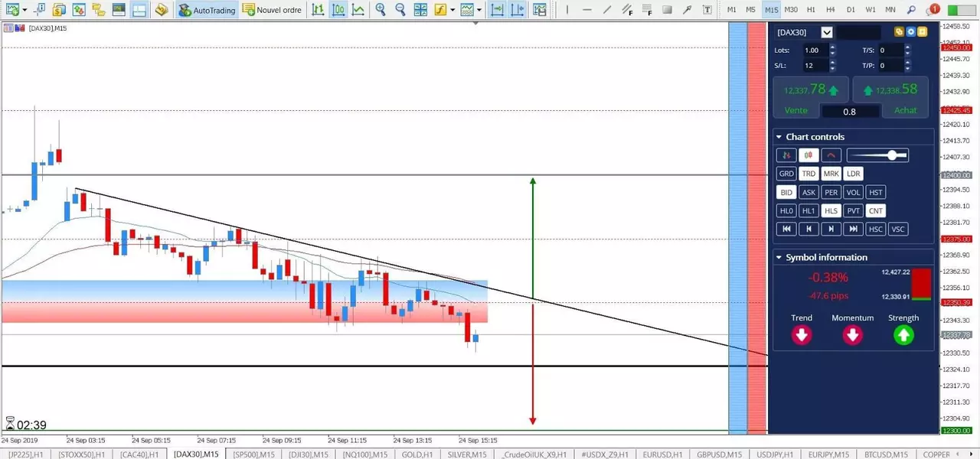Select the equidistant channel tool
980x459 pixels.
point(627,10)
